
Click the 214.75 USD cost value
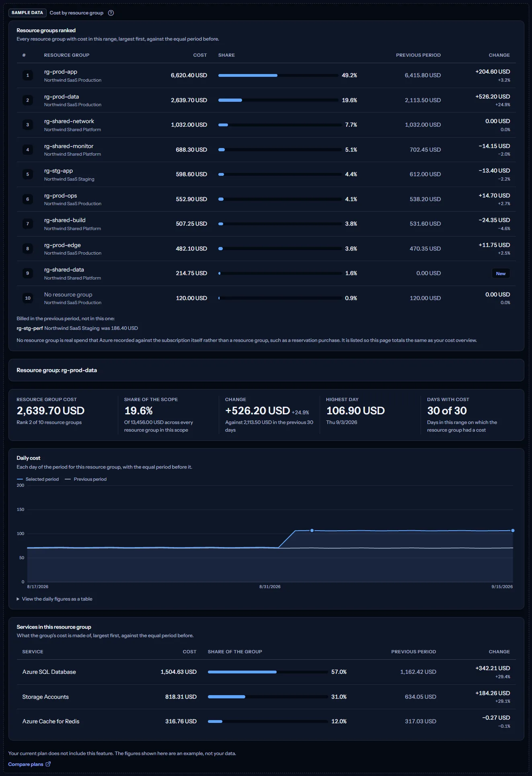191,273
